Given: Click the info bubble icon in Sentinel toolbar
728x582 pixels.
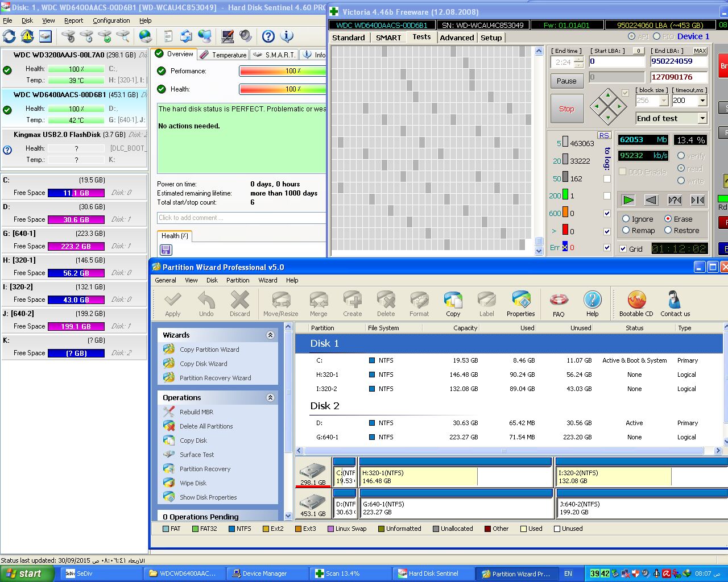Looking at the screenshot, I should (287, 36).
